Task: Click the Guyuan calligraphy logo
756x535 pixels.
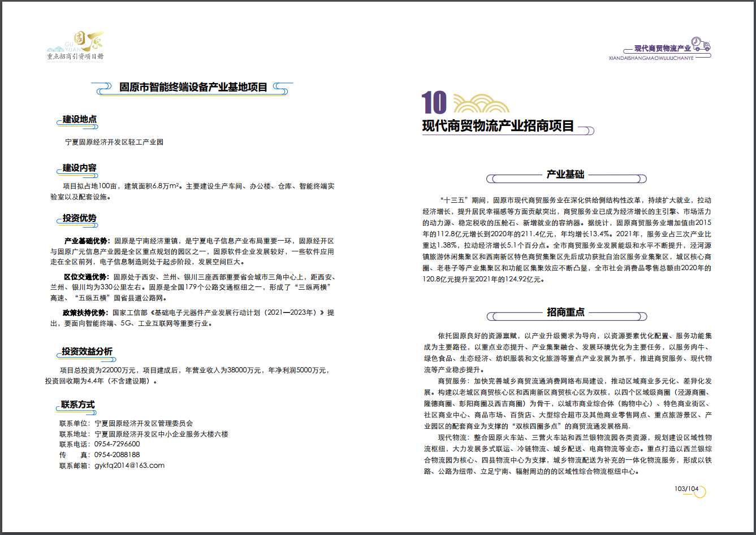Action: pos(89,42)
